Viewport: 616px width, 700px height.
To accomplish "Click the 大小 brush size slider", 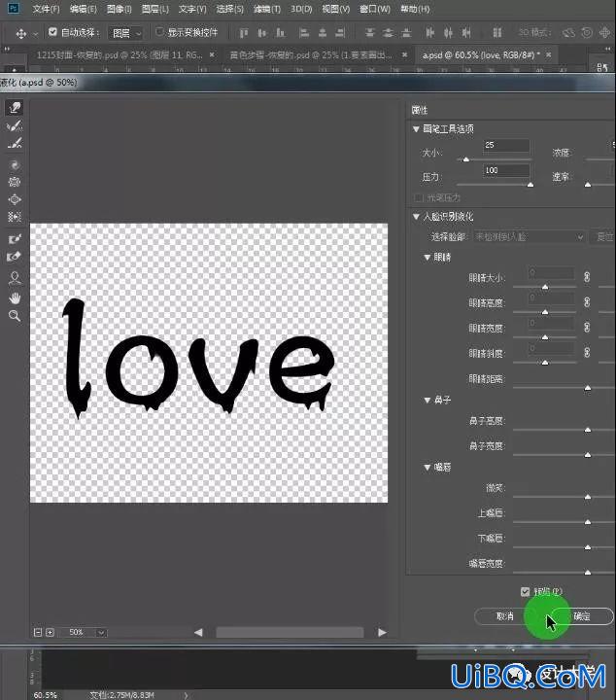I will [x=496, y=158].
